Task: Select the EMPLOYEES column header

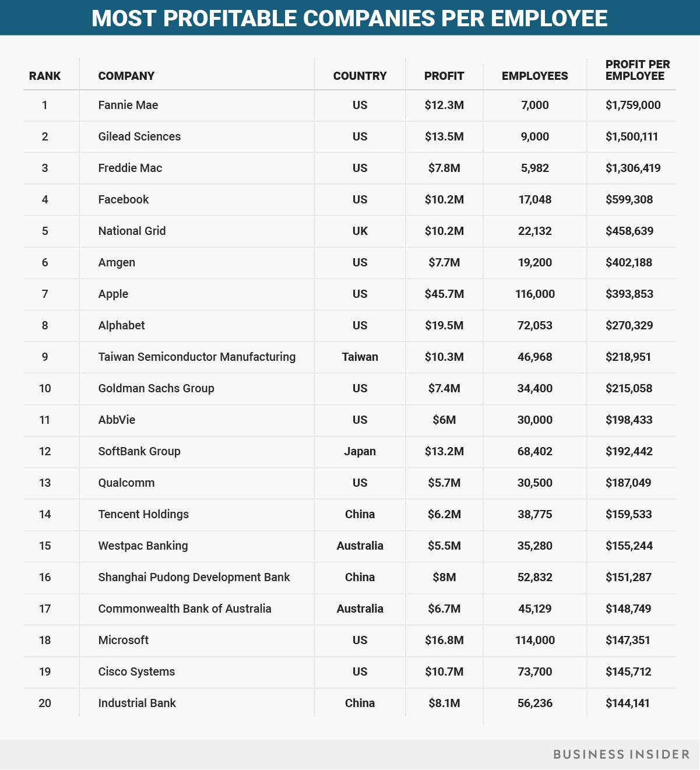Action: (534, 76)
